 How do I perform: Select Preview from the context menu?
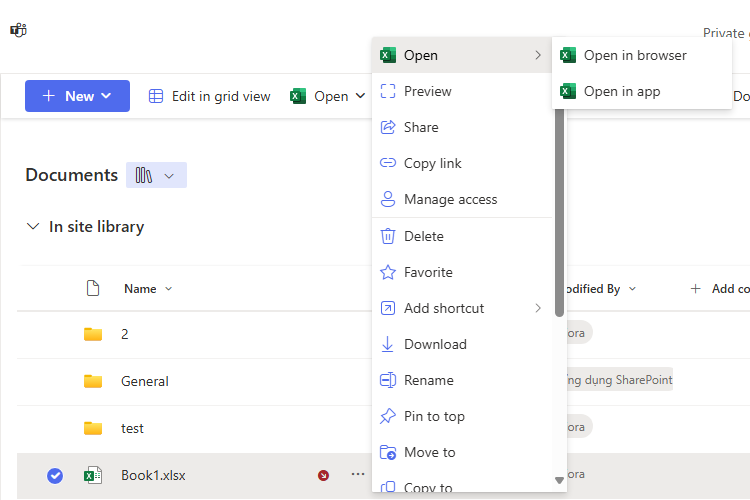(462, 91)
